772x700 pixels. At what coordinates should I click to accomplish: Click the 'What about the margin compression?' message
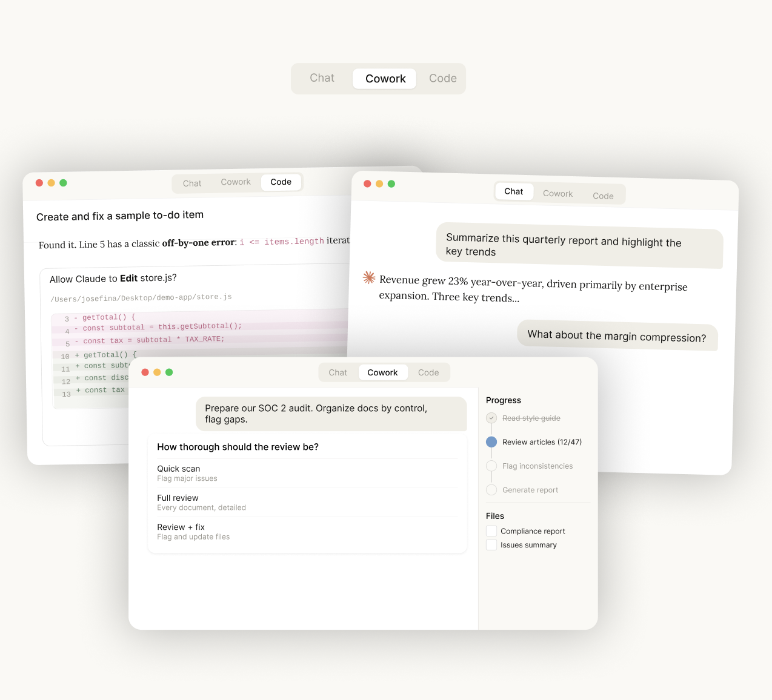(616, 336)
